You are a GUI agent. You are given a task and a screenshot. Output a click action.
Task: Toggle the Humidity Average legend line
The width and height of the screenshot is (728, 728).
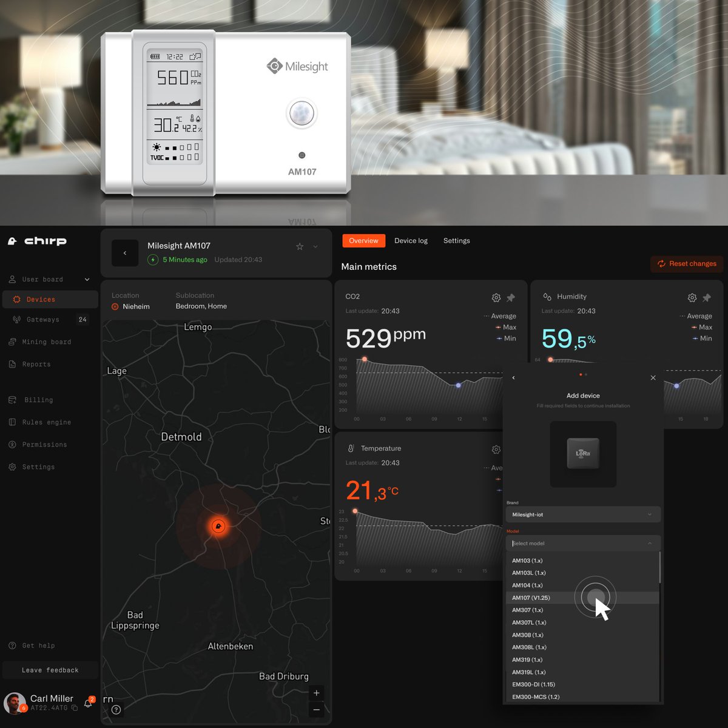coord(696,316)
